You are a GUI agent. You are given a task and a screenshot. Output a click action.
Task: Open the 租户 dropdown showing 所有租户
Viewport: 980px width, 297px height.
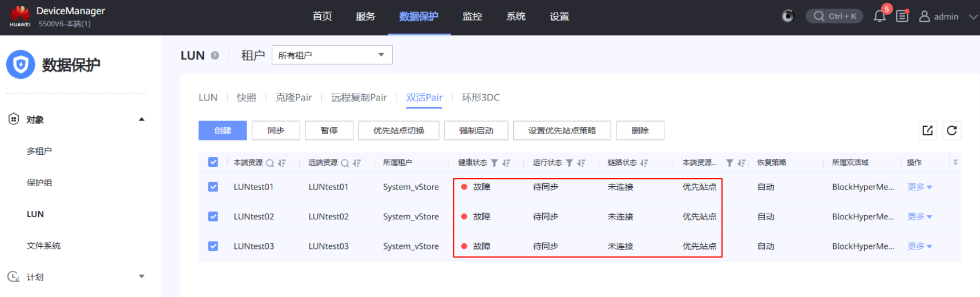332,55
